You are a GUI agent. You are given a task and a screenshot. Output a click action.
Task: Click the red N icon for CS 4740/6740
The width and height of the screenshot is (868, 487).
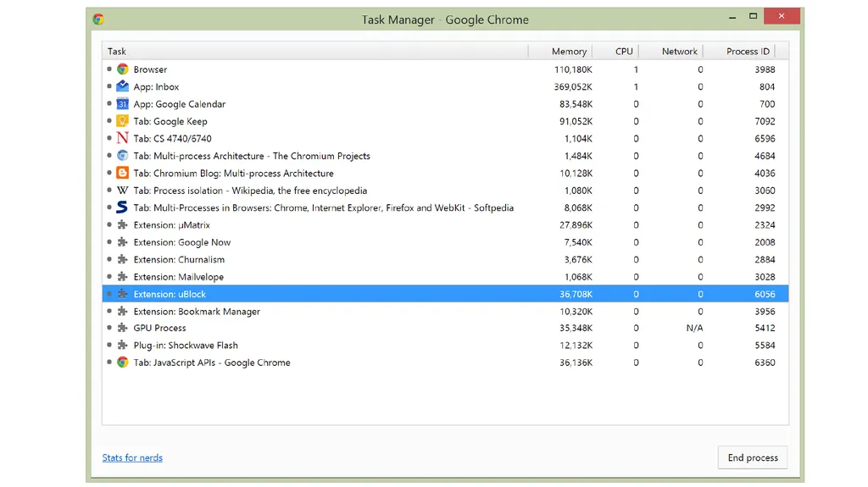pyautogui.click(x=122, y=138)
